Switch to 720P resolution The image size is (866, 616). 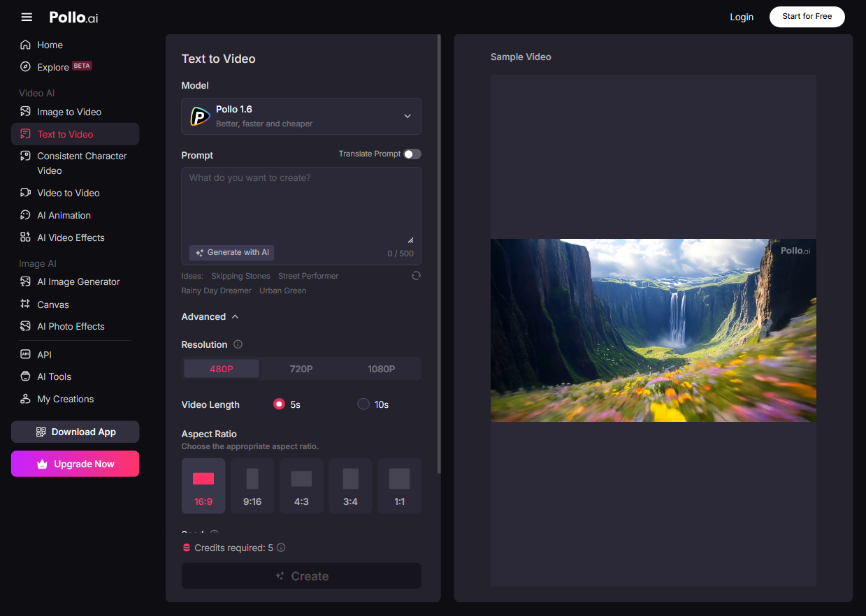tap(301, 369)
